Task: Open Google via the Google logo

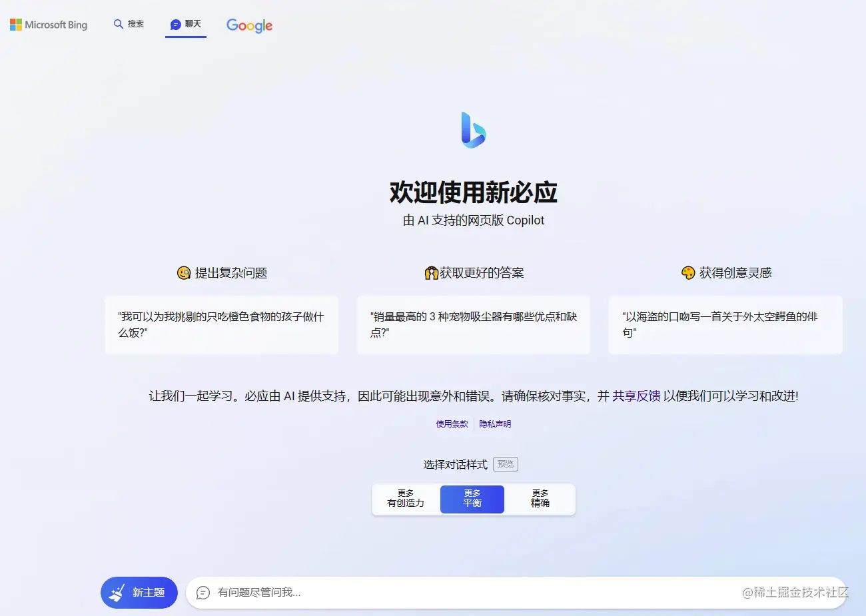Action: click(249, 25)
